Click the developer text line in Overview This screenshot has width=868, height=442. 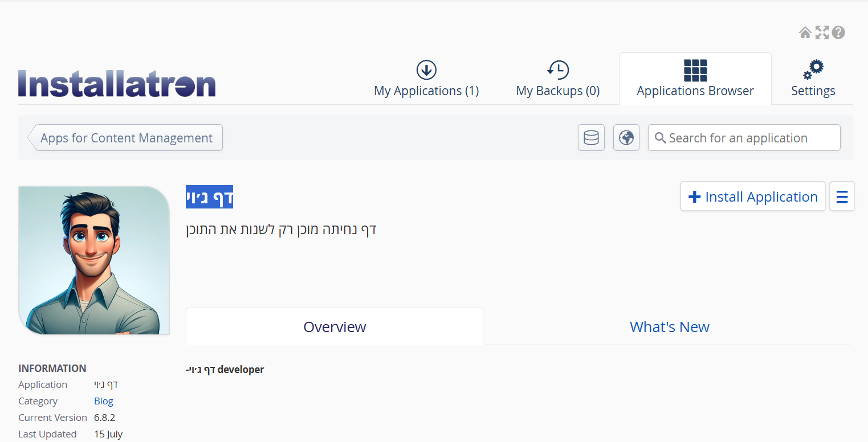coord(225,370)
